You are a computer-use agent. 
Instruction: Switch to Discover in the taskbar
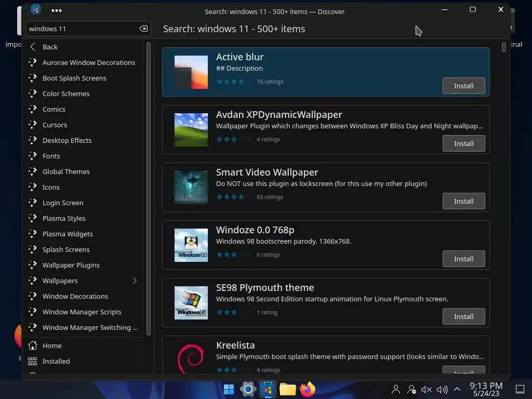[268, 390]
